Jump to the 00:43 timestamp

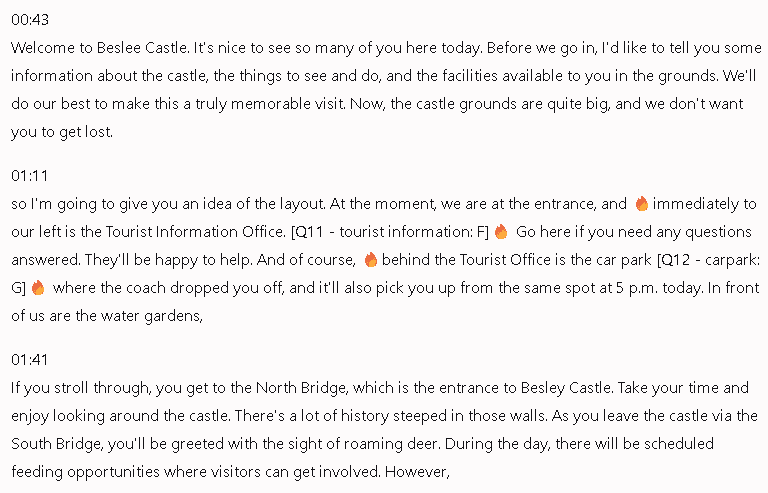pos(30,20)
